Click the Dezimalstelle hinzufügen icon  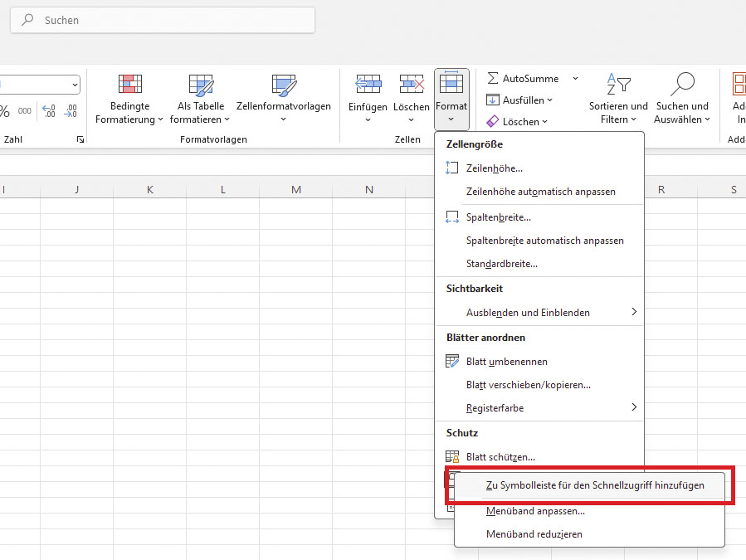pyautogui.click(x=48, y=112)
